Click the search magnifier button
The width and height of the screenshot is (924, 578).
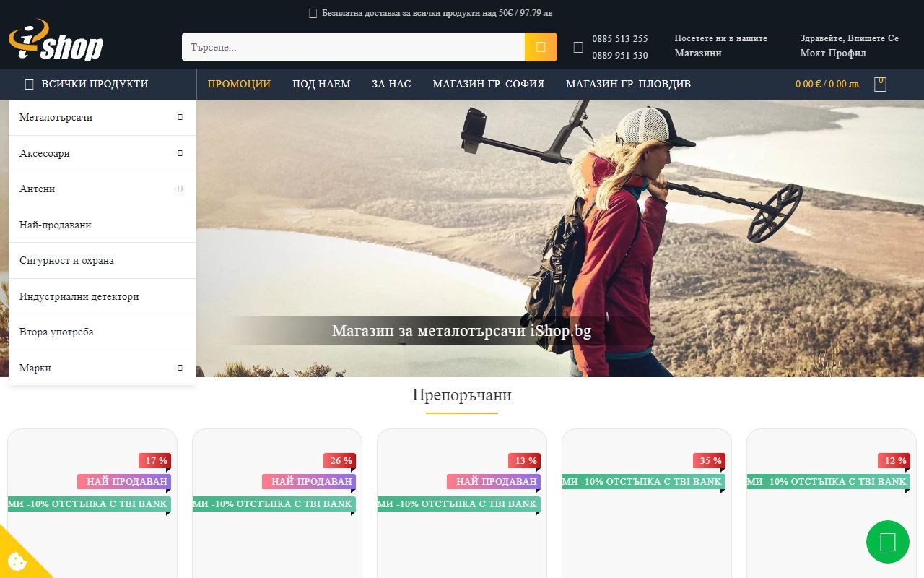[x=540, y=46]
